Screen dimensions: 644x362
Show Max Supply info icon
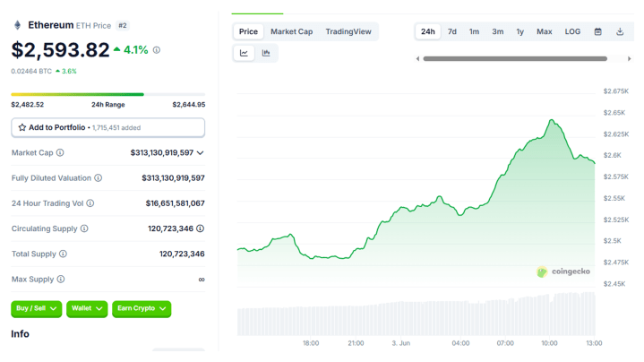coord(61,280)
